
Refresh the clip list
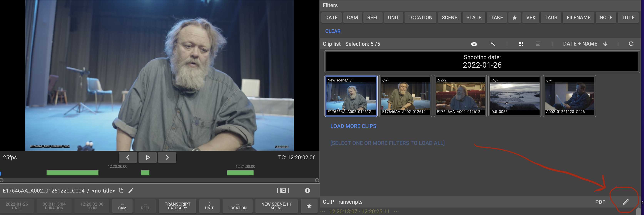pyautogui.click(x=631, y=44)
